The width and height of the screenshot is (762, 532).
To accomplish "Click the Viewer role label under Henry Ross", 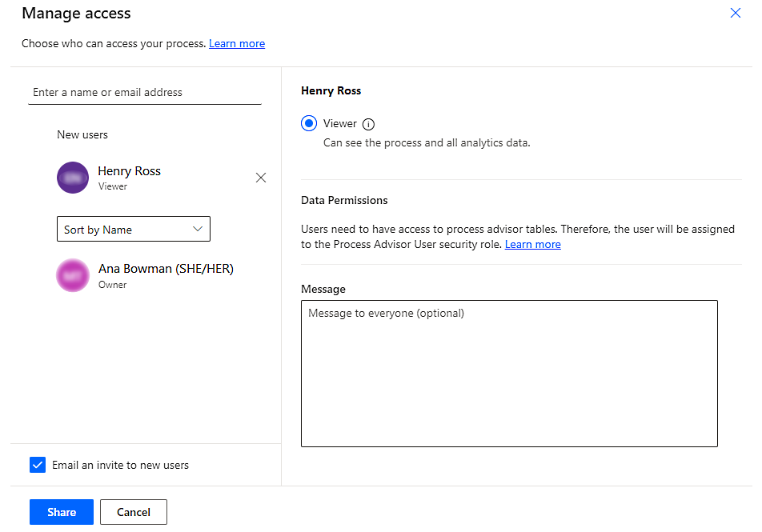I will [113, 186].
